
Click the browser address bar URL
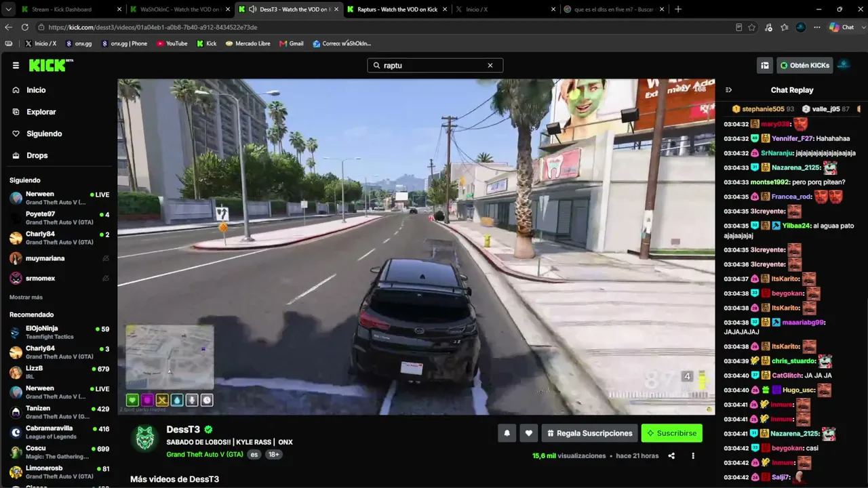[x=152, y=27]
